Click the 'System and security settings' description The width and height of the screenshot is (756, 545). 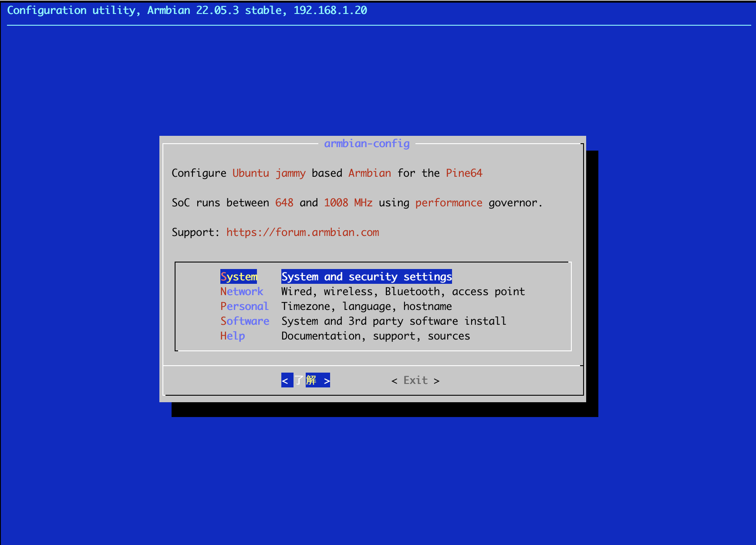point(366,277)
